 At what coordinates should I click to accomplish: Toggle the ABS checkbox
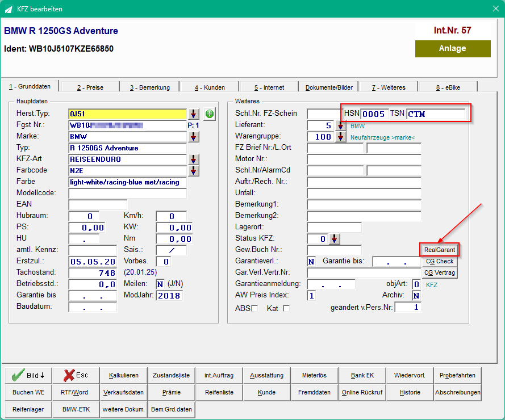pos(254,308)
